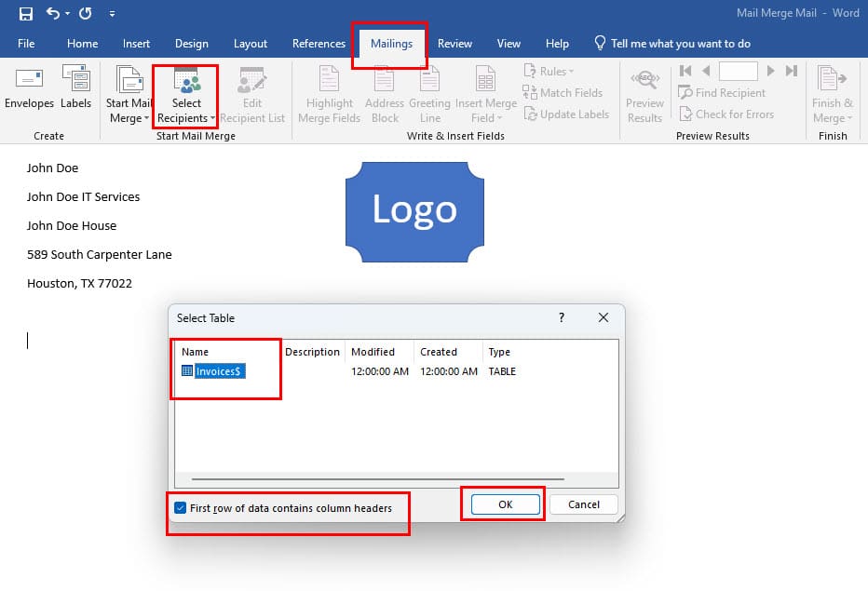Click the text John Doe House
The image size is (868, 591).
72,225
